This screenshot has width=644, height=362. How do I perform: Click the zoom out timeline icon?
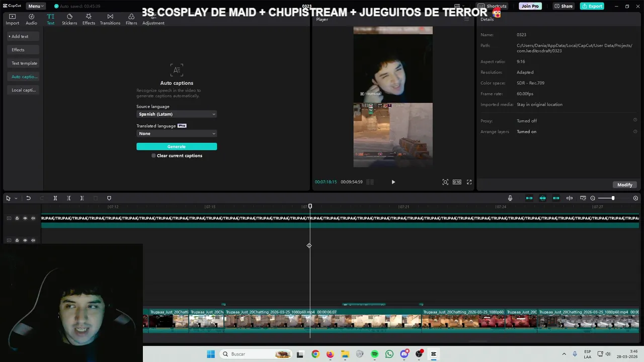point(593,198)
